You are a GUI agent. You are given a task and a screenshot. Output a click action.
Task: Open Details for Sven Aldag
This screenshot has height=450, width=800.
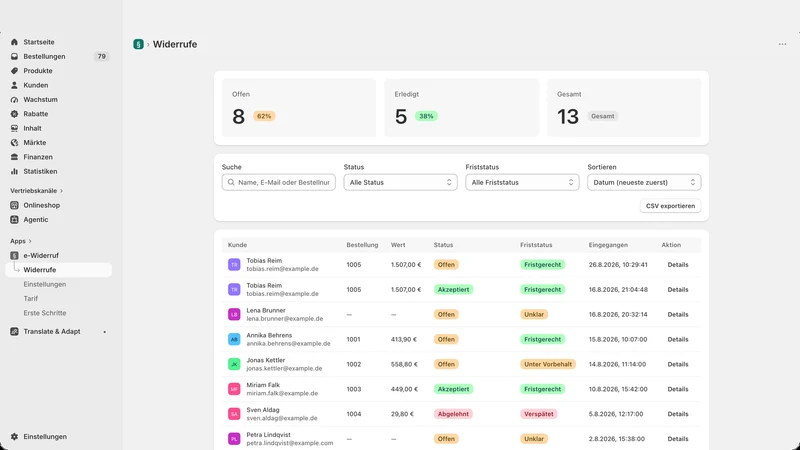[x=678, y=414]
